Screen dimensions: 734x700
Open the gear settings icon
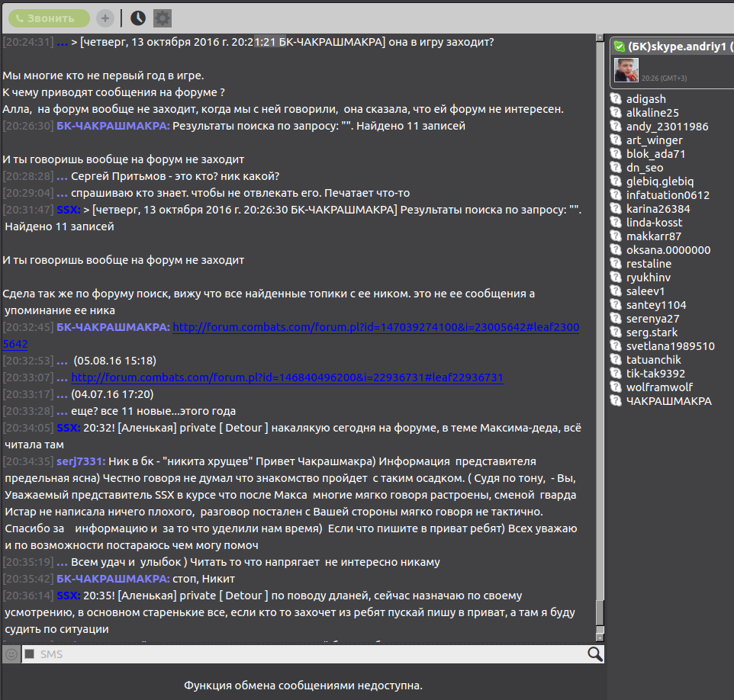[163, 18]
